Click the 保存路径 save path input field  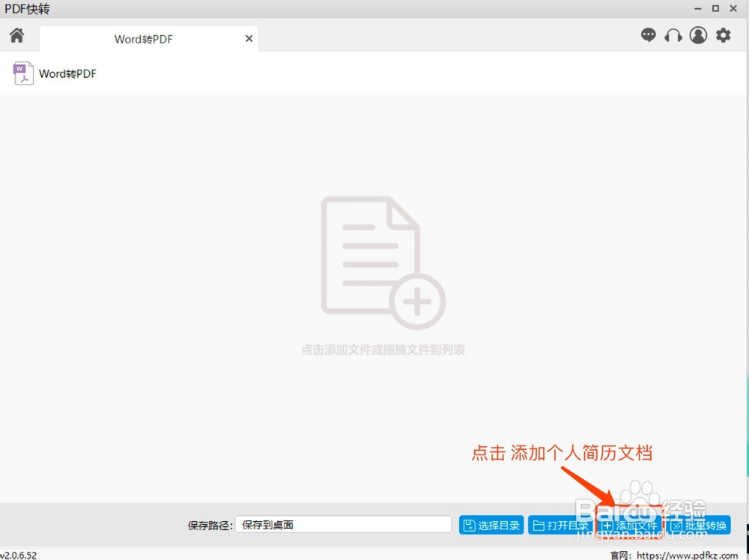(x=345, y=524)
